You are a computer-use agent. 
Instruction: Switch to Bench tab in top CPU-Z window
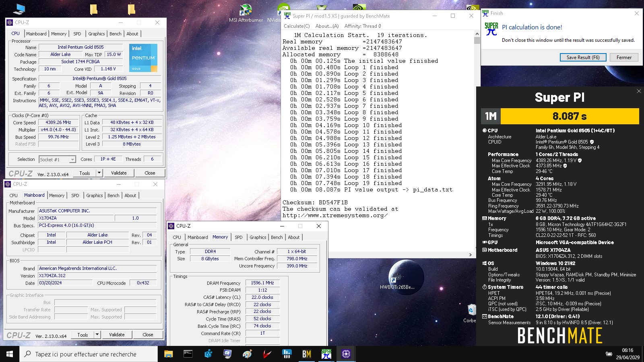coord(116,34)
